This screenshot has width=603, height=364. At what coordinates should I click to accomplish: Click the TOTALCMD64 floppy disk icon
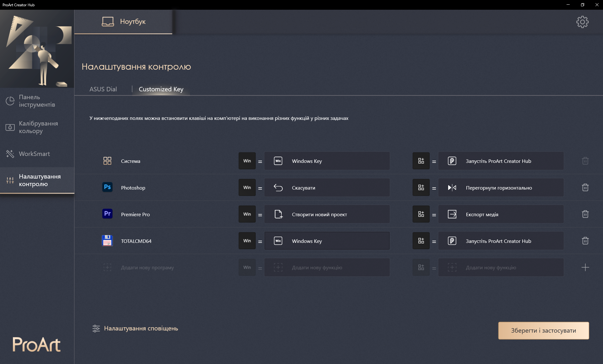point(107,241)
